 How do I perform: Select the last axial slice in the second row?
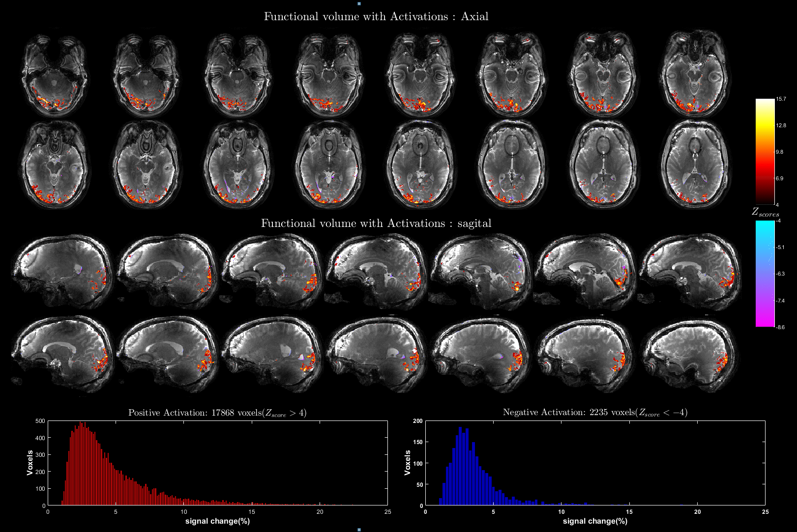tap(694, 164)
